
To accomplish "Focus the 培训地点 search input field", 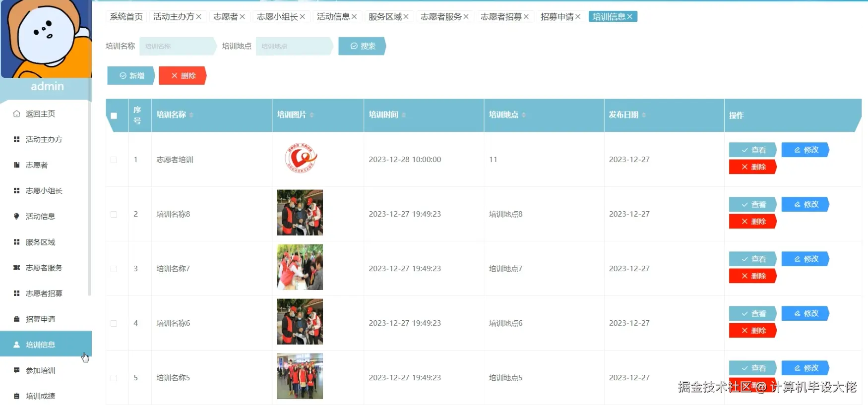I will tap(294, 46).
